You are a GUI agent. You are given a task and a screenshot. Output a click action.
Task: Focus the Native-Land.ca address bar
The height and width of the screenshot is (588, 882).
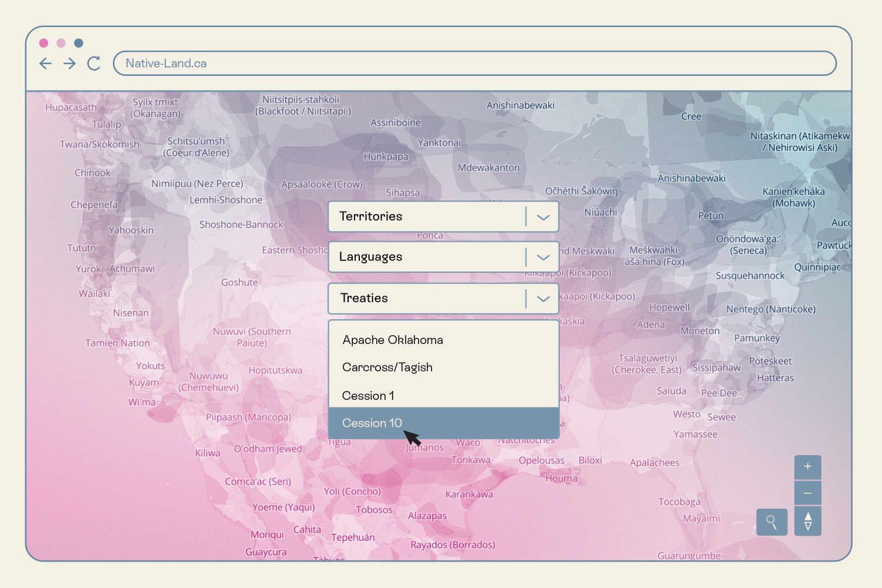[474, 64]
